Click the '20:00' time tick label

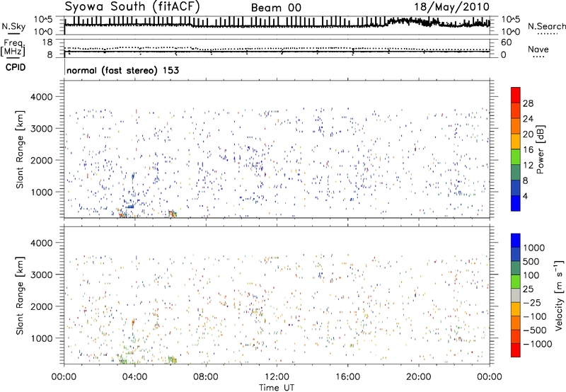pos(418,377)
